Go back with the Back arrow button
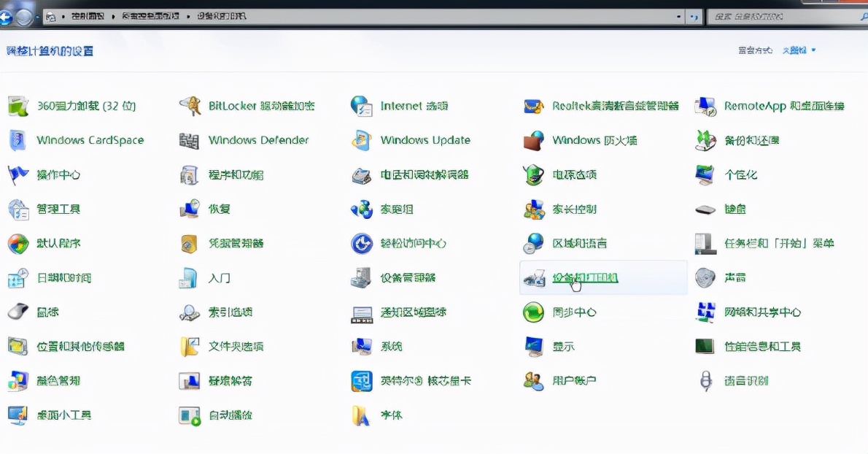The height and width of the screenshot is (454, 868). [x=6, y=18]
